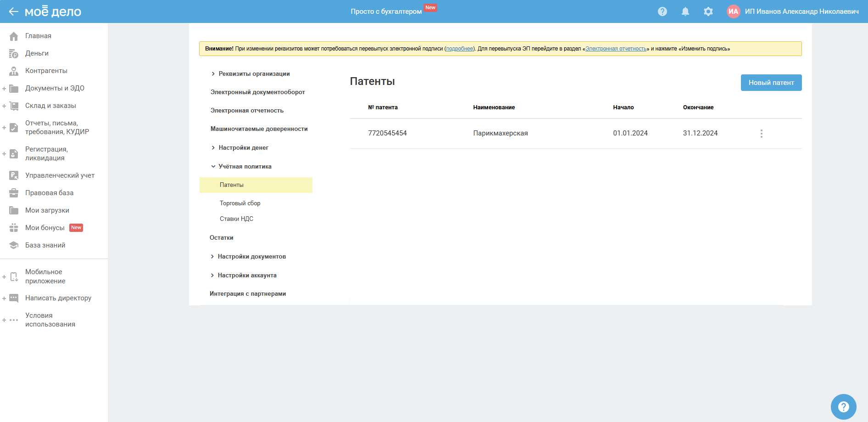Follow the подробнее link in the warning
The height and width of the screenshot is (422, 868).
pyautogui.click(x=459, y=49)
